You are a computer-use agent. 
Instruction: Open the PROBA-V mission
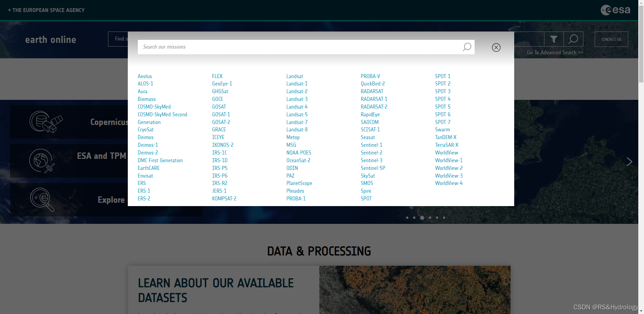[370, 76]
